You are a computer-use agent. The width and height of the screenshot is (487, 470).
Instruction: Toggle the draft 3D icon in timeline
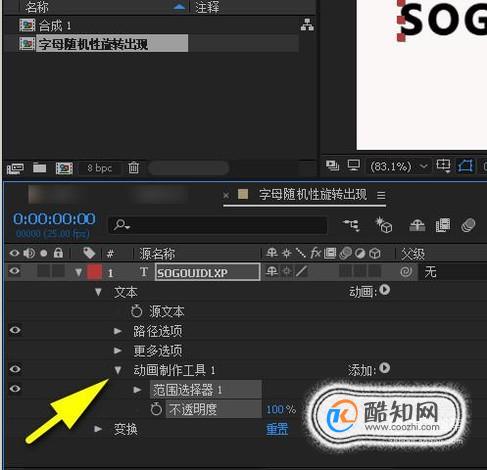tap(384, 225)
